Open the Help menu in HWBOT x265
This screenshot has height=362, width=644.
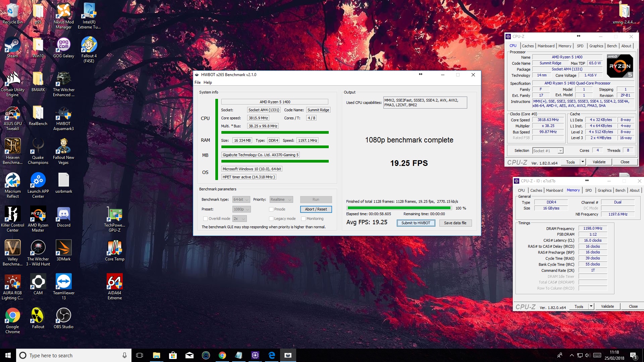pos(208,82)
